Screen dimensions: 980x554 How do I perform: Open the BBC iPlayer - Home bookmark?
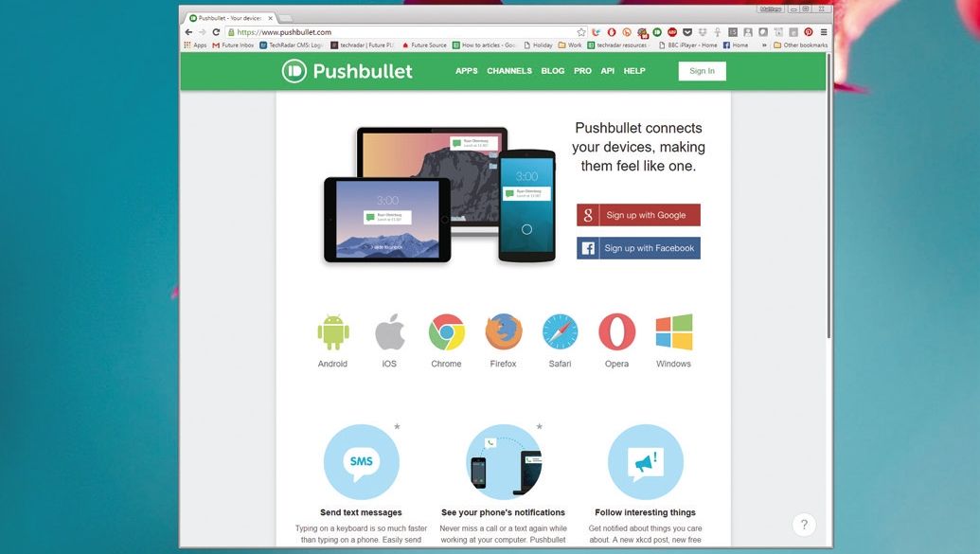pyautogui.click(x=688, y=45)
